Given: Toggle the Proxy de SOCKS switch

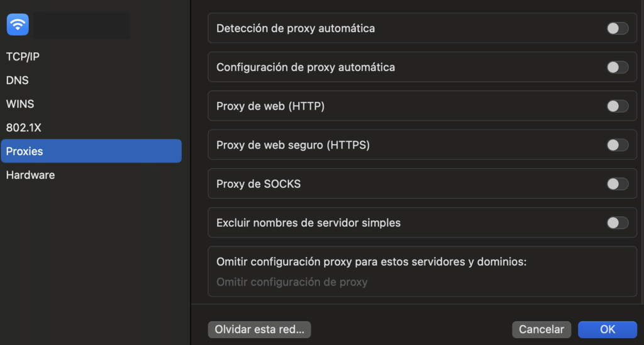Looking at the screenshot, I should point(618,184).
